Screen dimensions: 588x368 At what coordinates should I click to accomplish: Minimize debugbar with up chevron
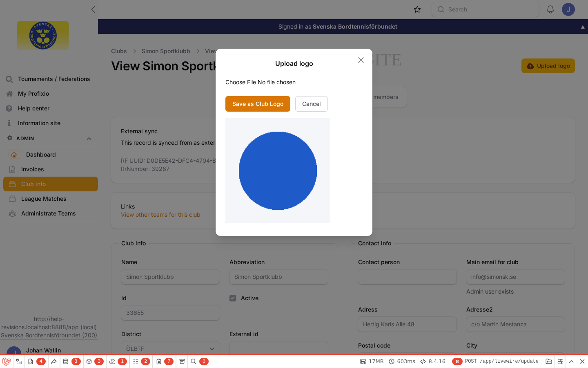571,361
